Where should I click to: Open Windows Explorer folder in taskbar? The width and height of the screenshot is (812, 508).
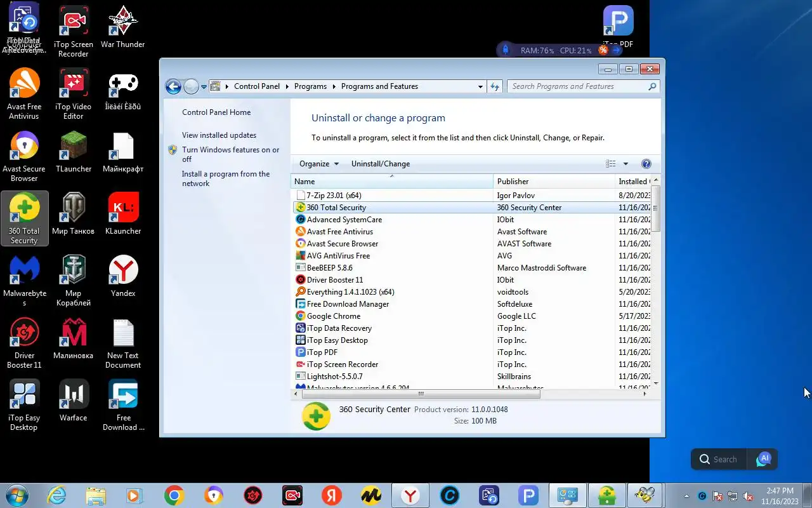(96, 495)
